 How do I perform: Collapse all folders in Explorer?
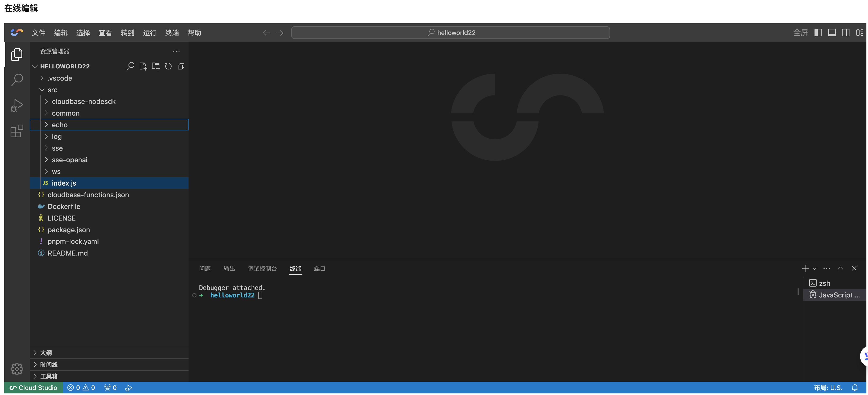pos(181,66)
